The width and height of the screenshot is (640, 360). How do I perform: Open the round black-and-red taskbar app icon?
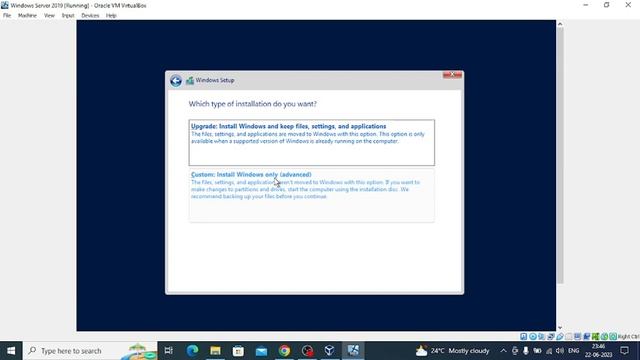[x=307, y=351]
